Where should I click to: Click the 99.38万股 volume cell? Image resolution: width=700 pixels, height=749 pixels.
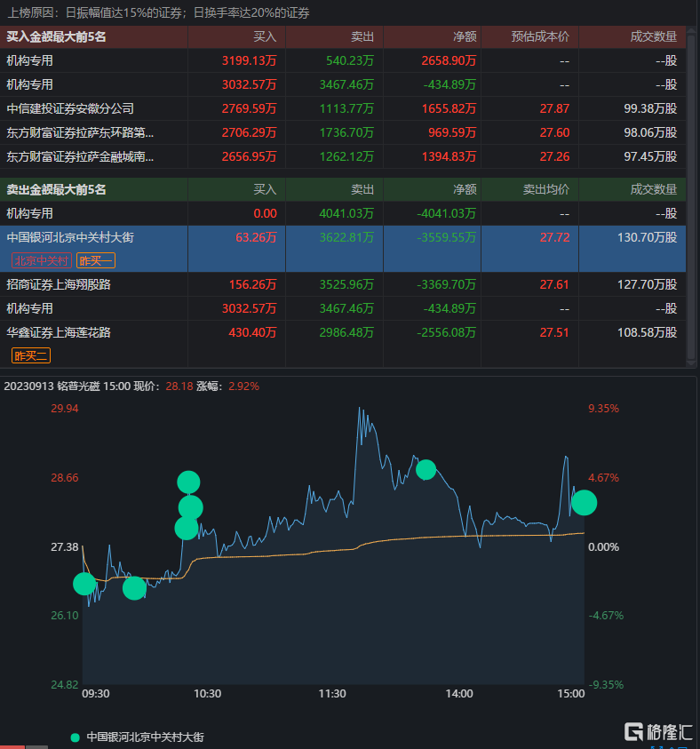(x=650, y=109)
